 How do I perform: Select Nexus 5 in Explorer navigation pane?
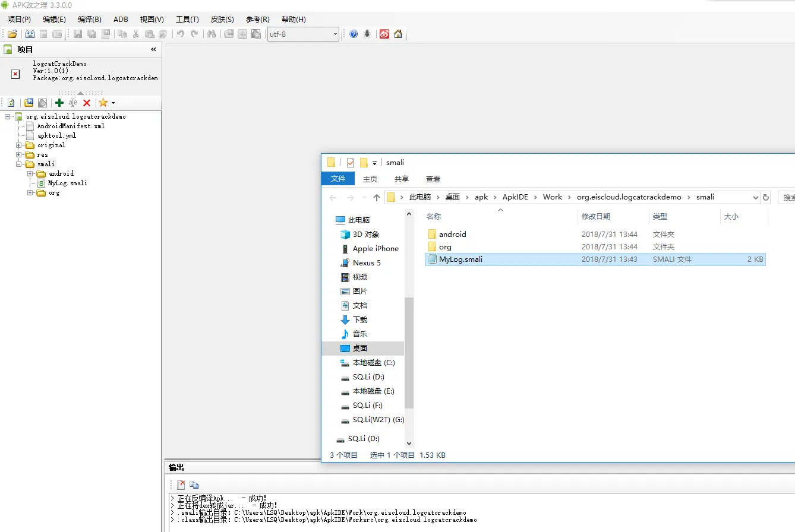[x=367, y=262]
